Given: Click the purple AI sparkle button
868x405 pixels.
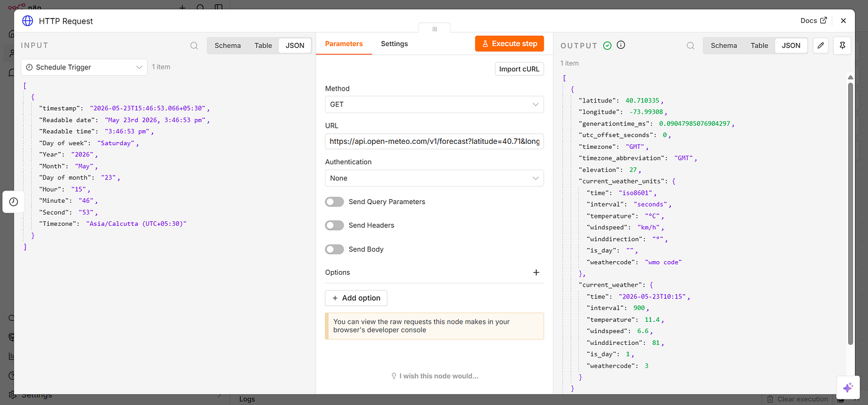Looking at the screenshot, I should click(x=848, y=387).
